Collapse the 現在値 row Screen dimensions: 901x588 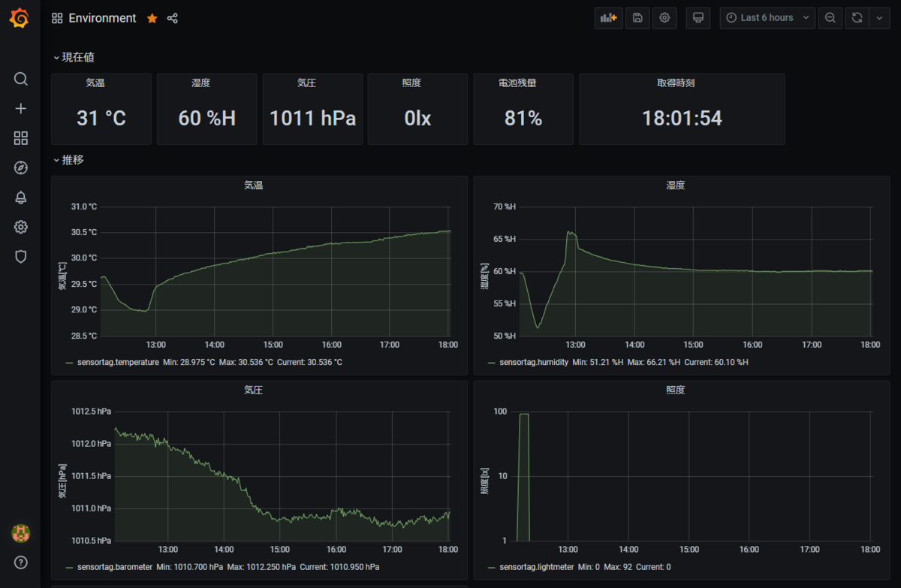tap(74, 57)
